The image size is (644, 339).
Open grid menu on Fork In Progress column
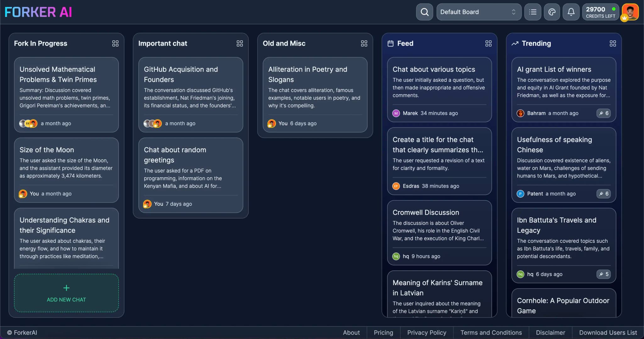[115, 43]
